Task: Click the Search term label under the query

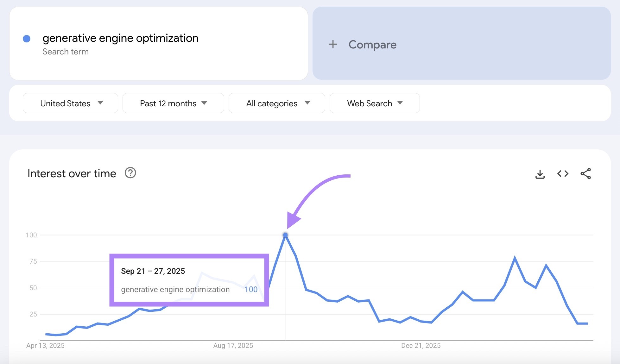Action: click(66, 51)
